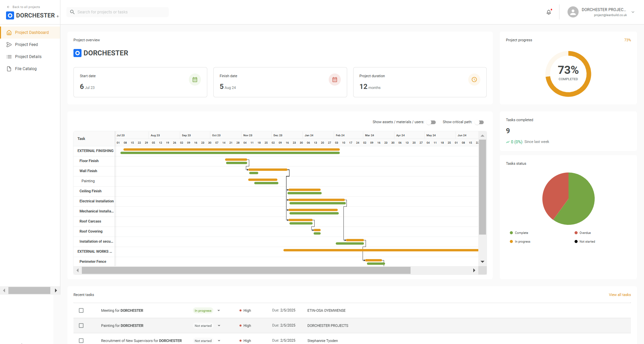
Task: Click the search for projects or tasks field
Action: click(x=121, y=12)
